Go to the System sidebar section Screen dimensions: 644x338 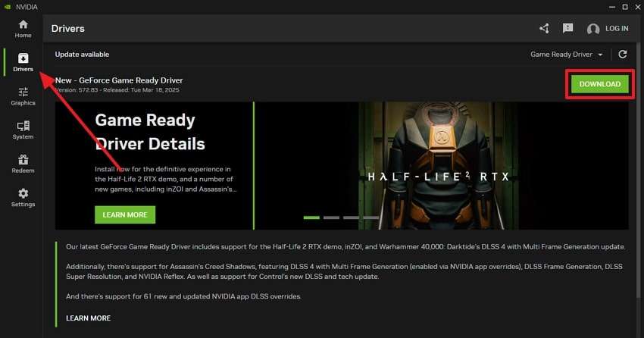(23, 130)
